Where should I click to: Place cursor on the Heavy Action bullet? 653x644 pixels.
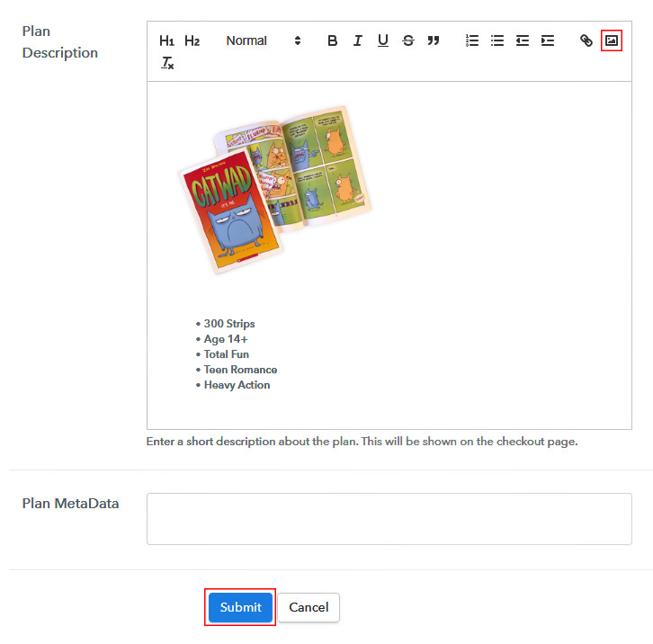click(x=237, y=385)
